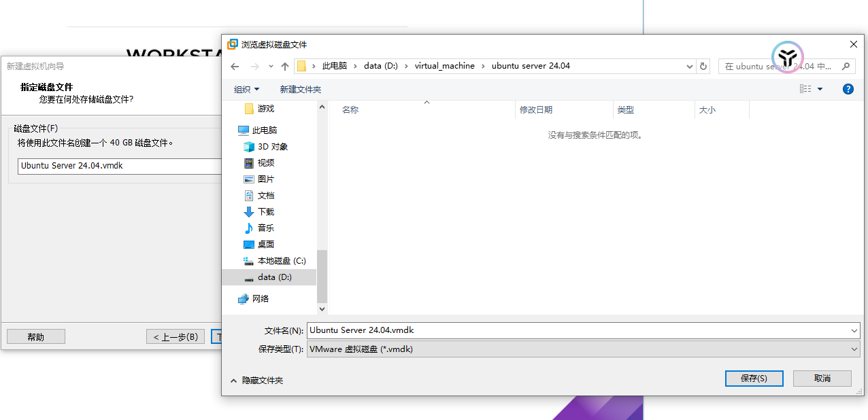Click the navigation pane scrollbar
The height and width of the screenshot is (420, 868).
322,276
